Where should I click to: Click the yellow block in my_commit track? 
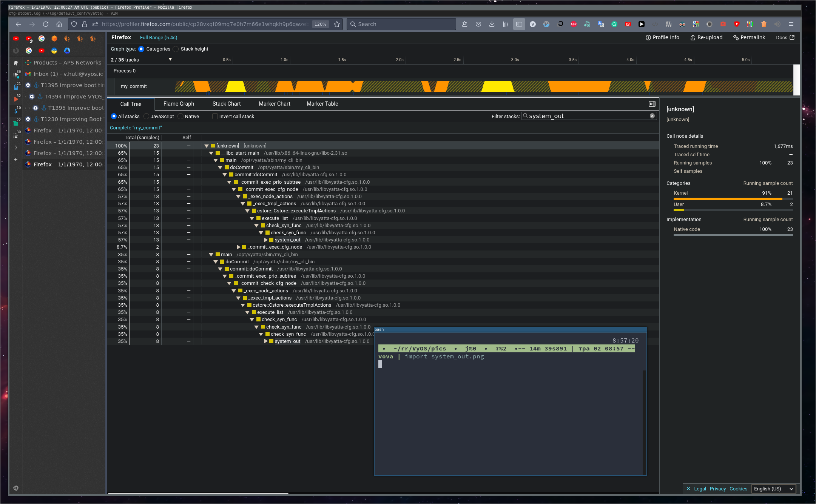click(236, 86)
